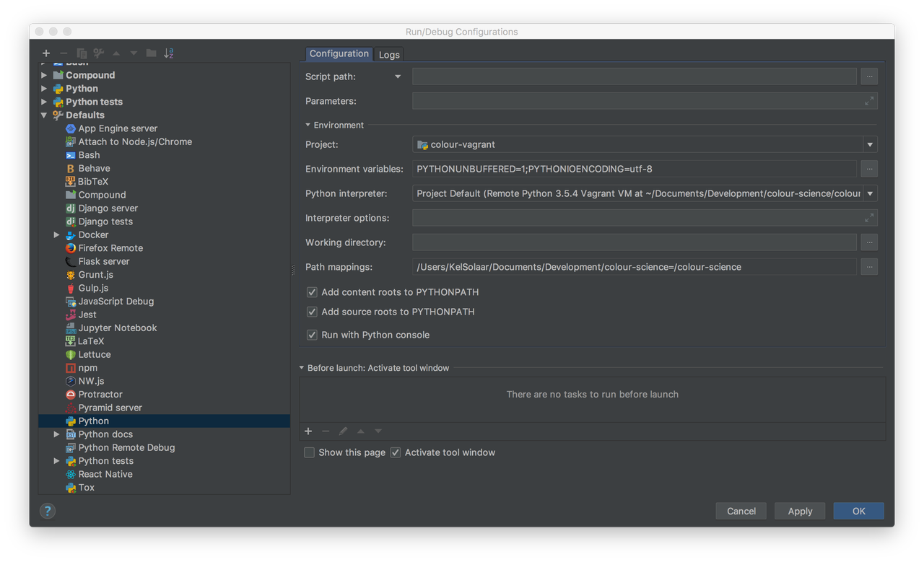Click into the Path mappings field

tap(635, 267)
